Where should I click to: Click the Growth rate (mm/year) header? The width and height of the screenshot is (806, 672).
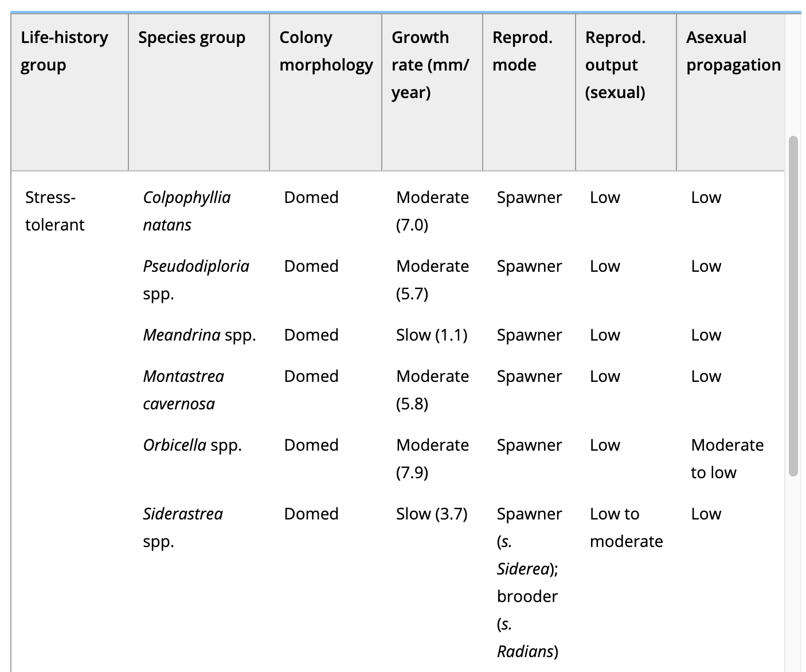pos(432,92)
